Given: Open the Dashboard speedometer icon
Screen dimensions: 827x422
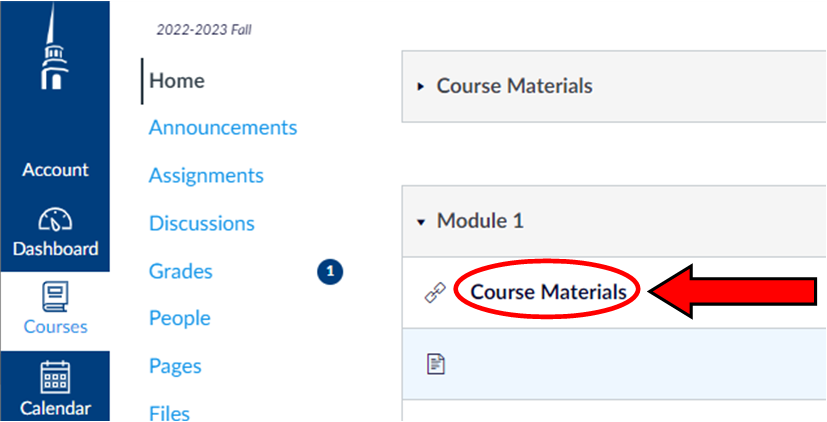Looking at the screenshot, I should click(55, 219).
